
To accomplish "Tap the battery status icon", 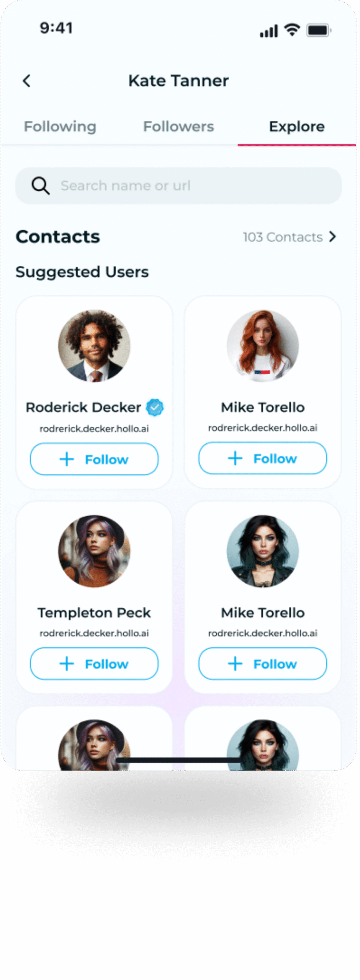I will pos(319,30).
